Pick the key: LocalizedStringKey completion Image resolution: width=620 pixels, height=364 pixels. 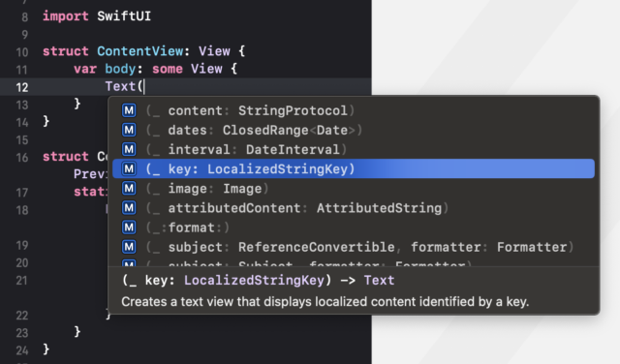tap(354, 168)
